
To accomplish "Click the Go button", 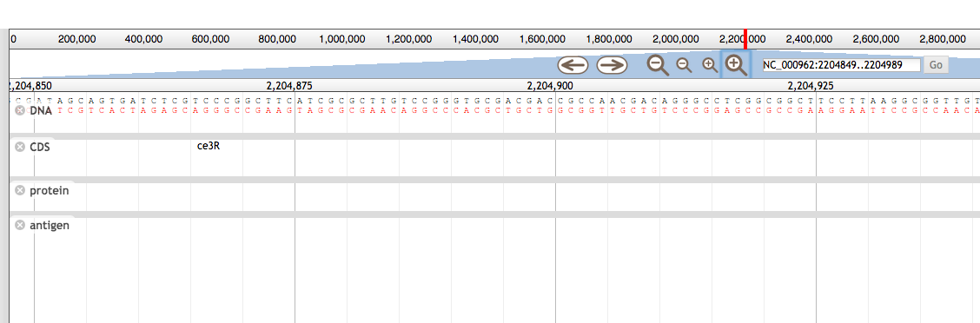I will coord(936,65).
